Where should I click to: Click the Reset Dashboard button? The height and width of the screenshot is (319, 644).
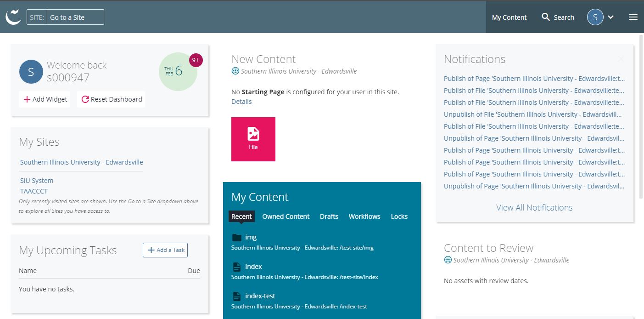click(112, 99)
